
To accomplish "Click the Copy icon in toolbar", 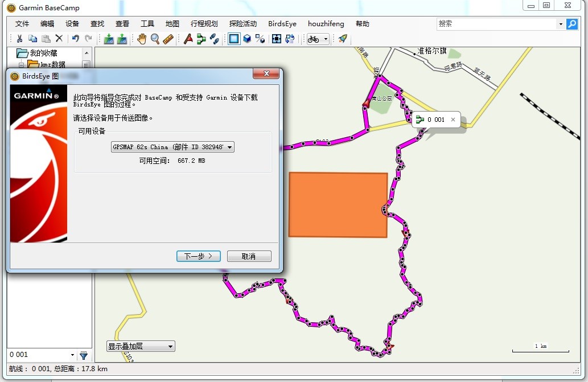I will tap(32, 39).
